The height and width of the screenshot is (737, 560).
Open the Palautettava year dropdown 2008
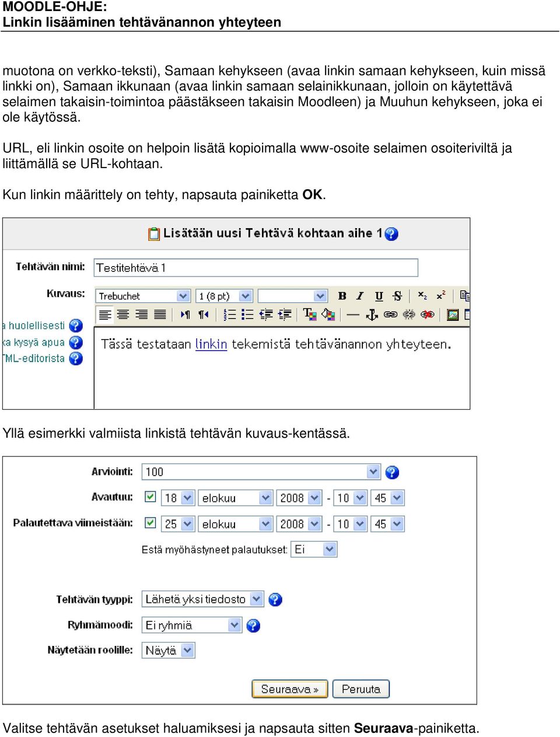click(x=299, y=523)
